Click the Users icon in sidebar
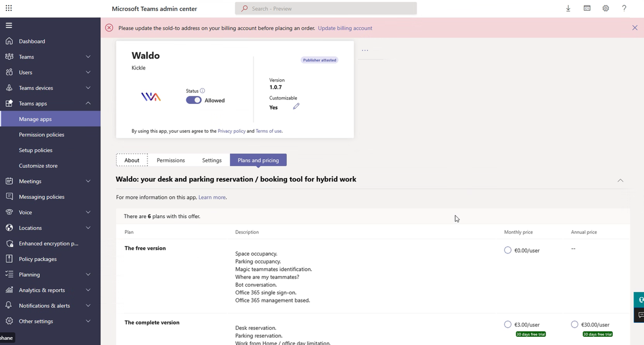Viewport: 644px width, 345px height. coord(9,72)
